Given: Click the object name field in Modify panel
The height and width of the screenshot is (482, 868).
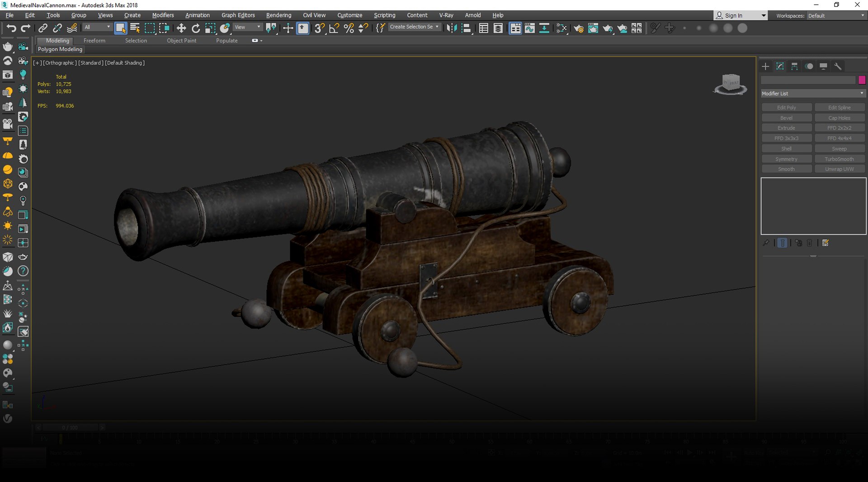Looking at the screenshot, I should tap(808, 80).
